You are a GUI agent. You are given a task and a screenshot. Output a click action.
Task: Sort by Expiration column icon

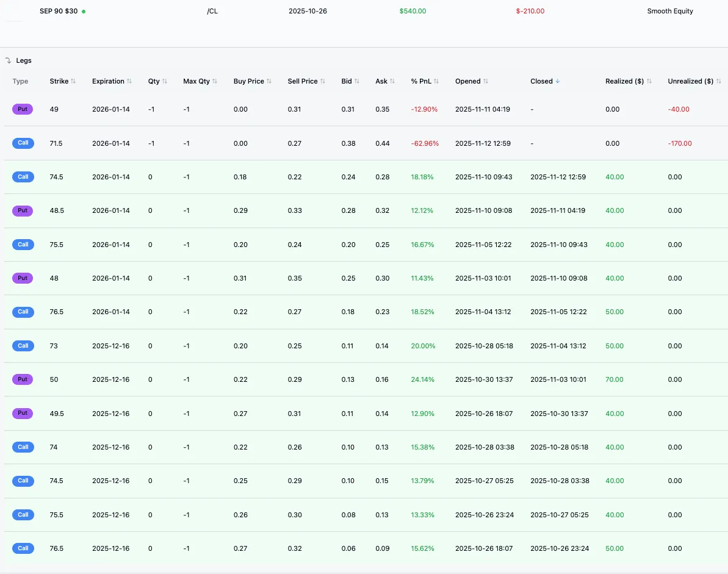[129, 81]
